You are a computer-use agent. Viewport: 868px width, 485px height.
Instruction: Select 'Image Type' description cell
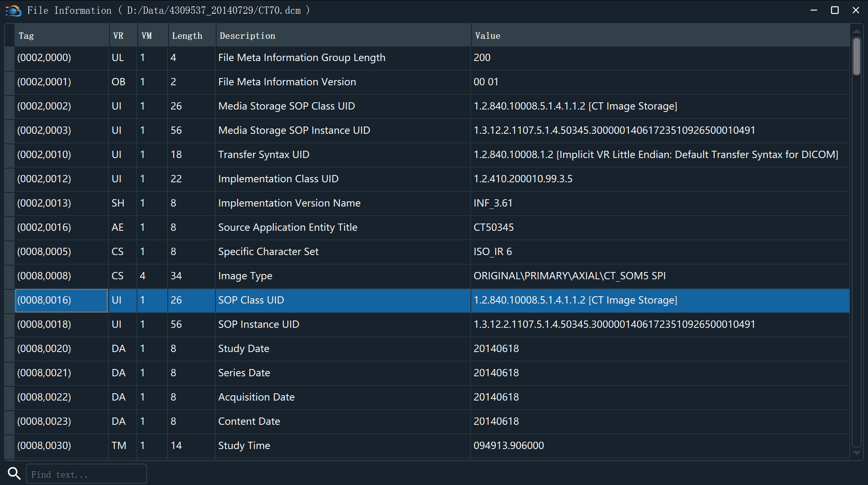[343, 276]
